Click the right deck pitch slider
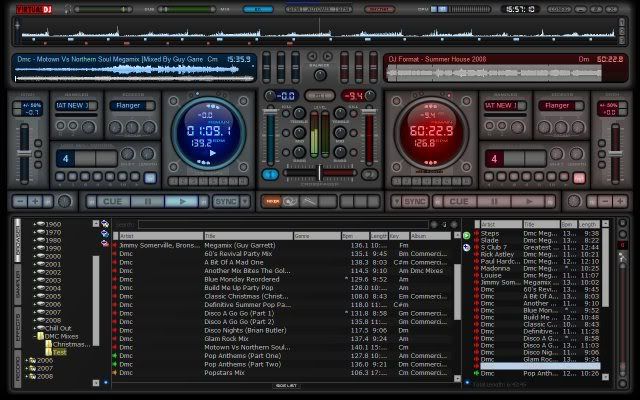The height and width of the screenshot is (400, 640). [x=615, y=154]
